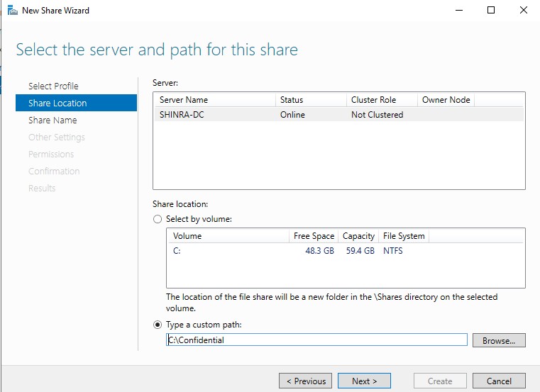
Task: Select the C: volume row
Action: 345,251
